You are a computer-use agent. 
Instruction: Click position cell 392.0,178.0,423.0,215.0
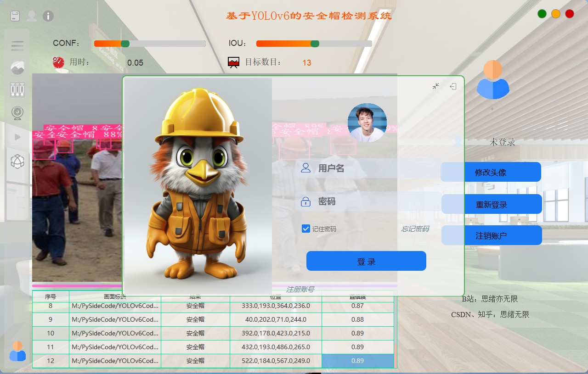(276, 333)
